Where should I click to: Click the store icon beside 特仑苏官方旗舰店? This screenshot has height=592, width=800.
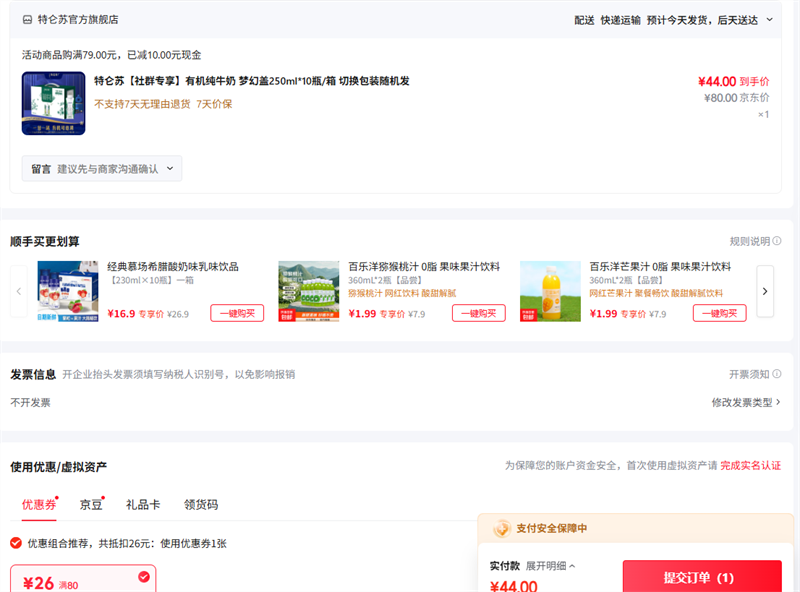tap(27, 19)
